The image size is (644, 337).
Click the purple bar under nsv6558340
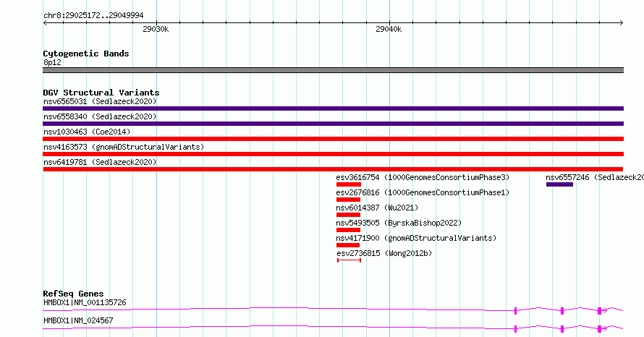(x=333, y=124)
